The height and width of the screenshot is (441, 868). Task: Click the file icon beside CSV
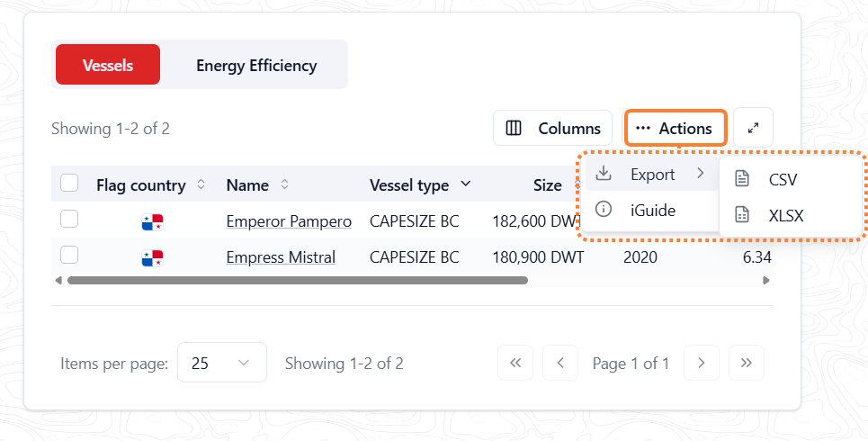(742, 178)
